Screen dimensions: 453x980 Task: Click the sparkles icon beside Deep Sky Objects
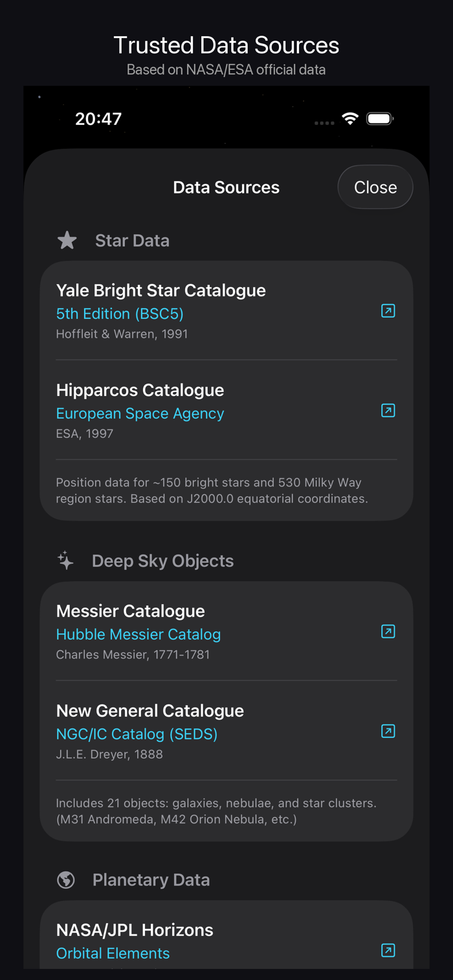coord(66,561)
